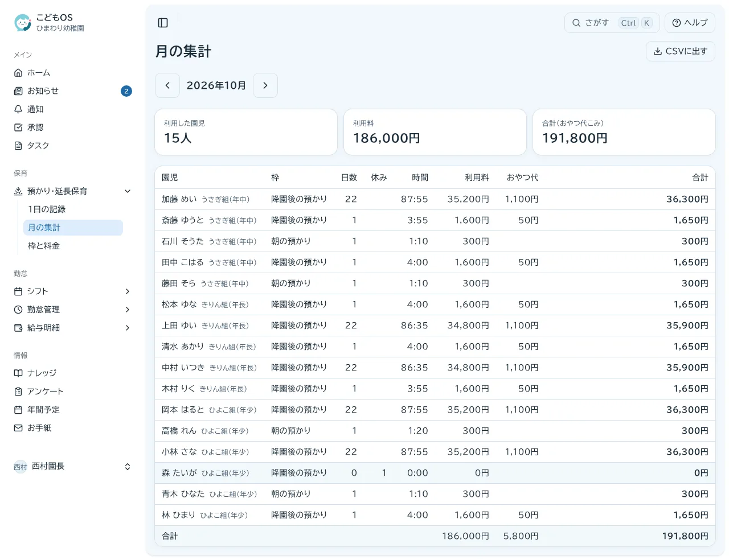This screenshot has height=560, width=729.
Task: Select the 田中 こはる row
Action: [x=435, y=262]
